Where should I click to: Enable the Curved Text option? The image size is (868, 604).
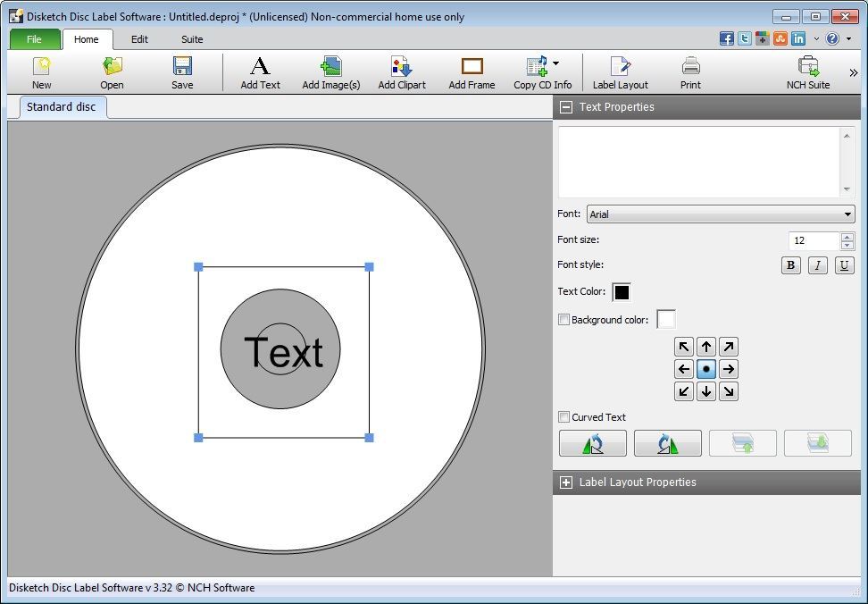click(x=563, y=416)
